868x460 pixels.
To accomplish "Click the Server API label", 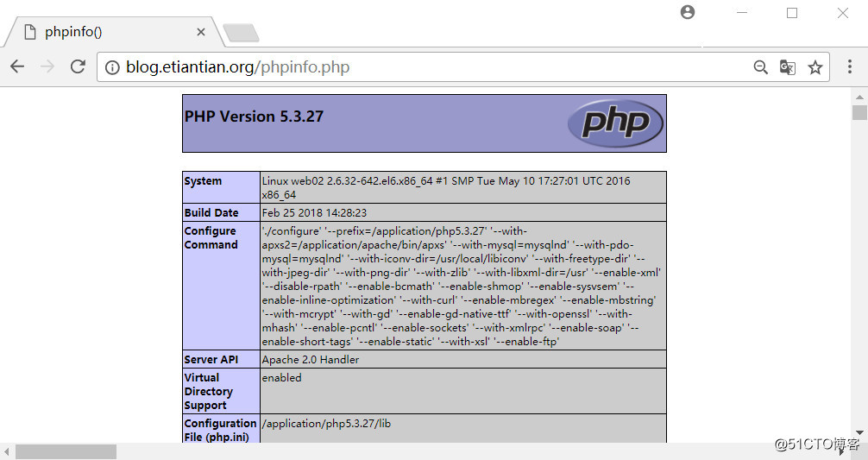I will pos(211,359).
